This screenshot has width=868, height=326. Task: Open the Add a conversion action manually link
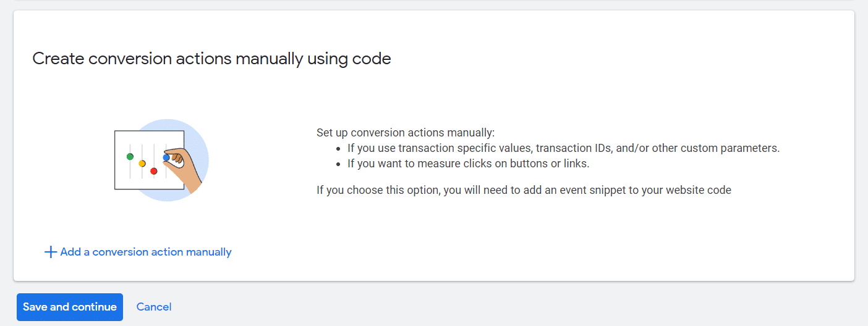pyautogui.click(x=138, y=252)
